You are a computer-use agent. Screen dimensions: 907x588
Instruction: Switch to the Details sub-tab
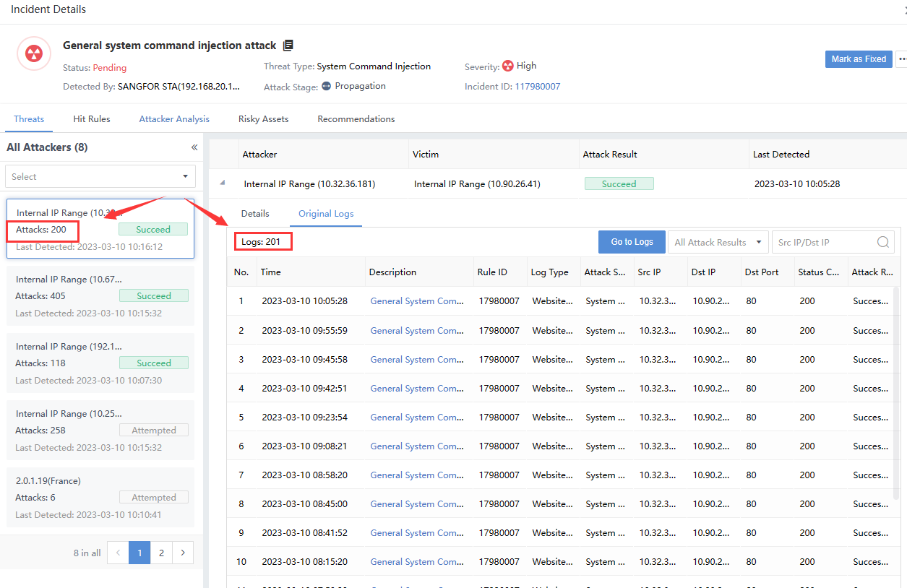[255, 214]
